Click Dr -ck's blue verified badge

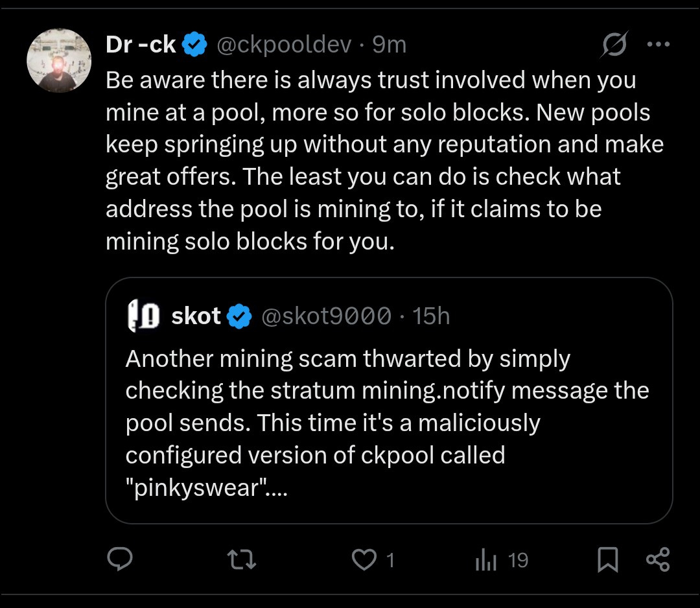click(x=194, y=45)
